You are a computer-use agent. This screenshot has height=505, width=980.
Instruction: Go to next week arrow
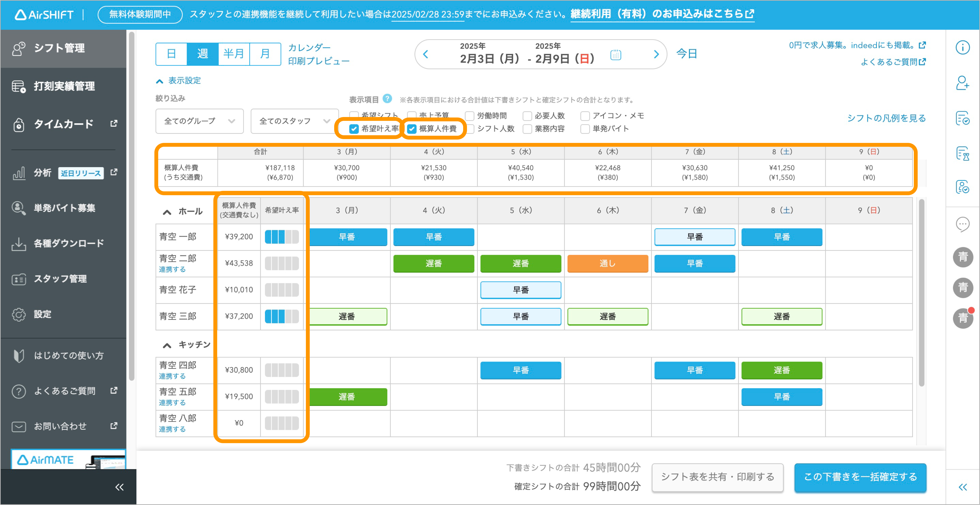click(656, 54)
